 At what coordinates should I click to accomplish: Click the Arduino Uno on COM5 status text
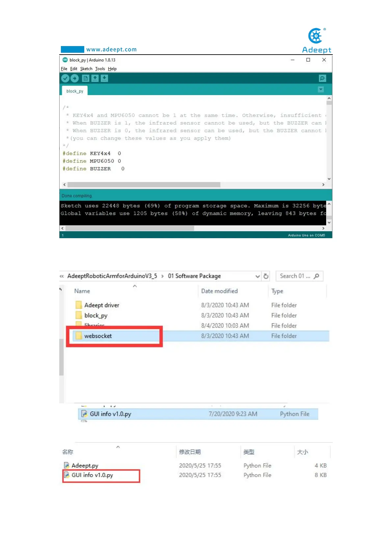click(306, 235)
